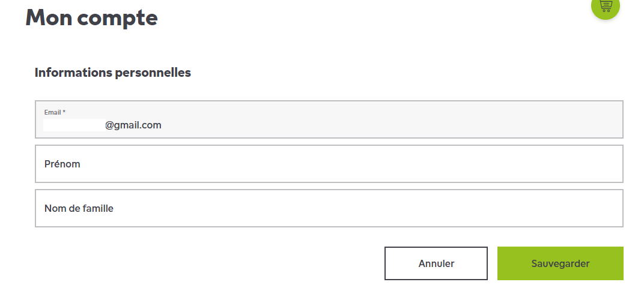
Task: Click the Prénom placeholder text
Action: pos(62,164)
